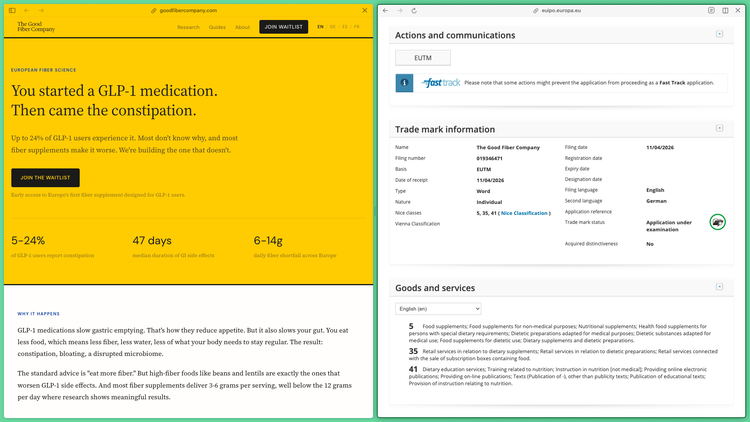The width and height of the screenshot is (750, 422).
Task: Open the English (en) language dropdown
Action: (x=438, y=309)
